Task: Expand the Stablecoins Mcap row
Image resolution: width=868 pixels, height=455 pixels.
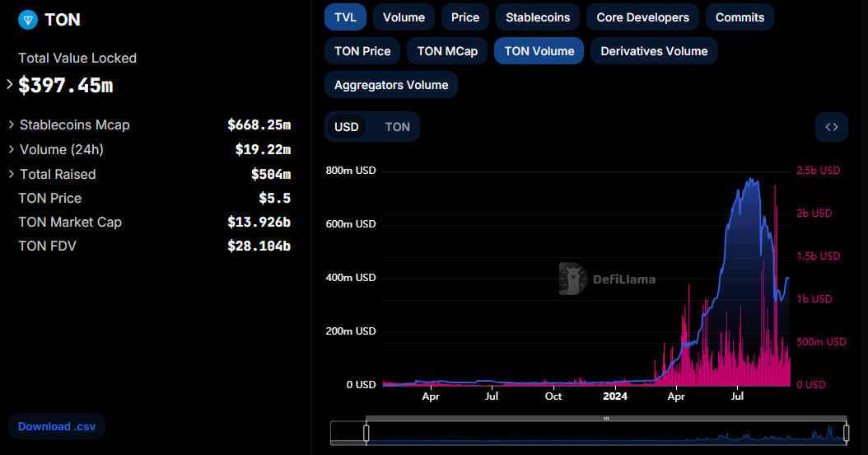Action: [12, 124]
